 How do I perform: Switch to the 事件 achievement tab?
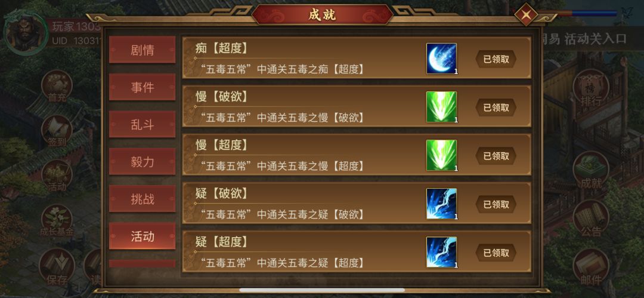142,87
